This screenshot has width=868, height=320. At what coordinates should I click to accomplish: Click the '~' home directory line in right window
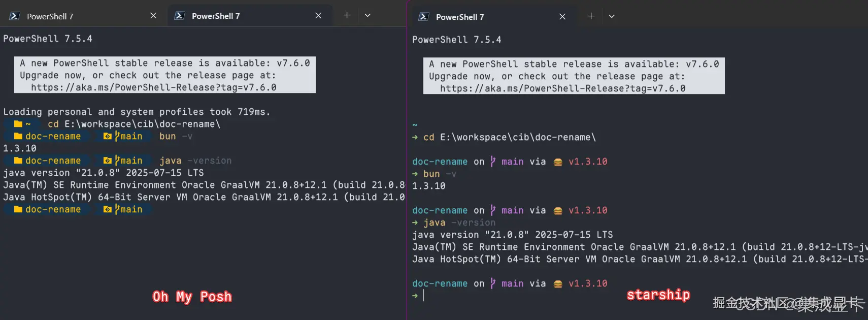[x=415, y=125]
